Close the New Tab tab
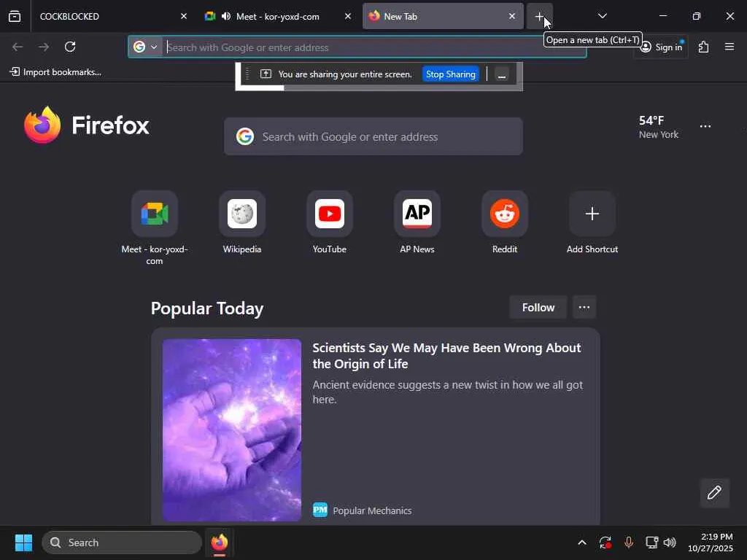Viewport: 747px width, 560px height. [x=511, y=16]
